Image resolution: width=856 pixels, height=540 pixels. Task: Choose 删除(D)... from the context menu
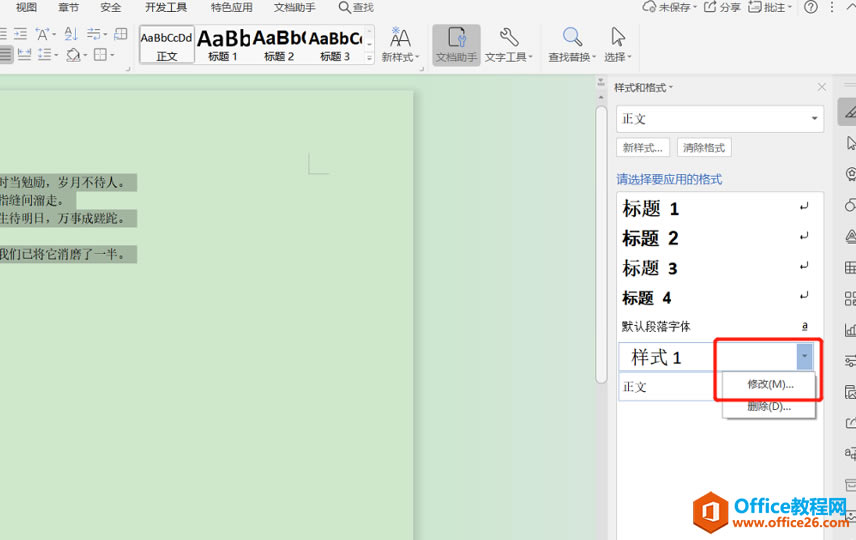(x=769, y=406)
